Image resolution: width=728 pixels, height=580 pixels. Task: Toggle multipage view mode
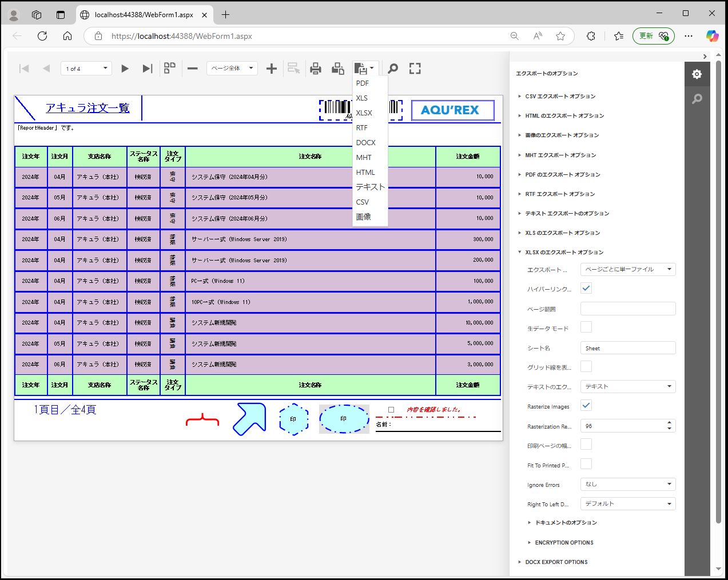[170, 69]
